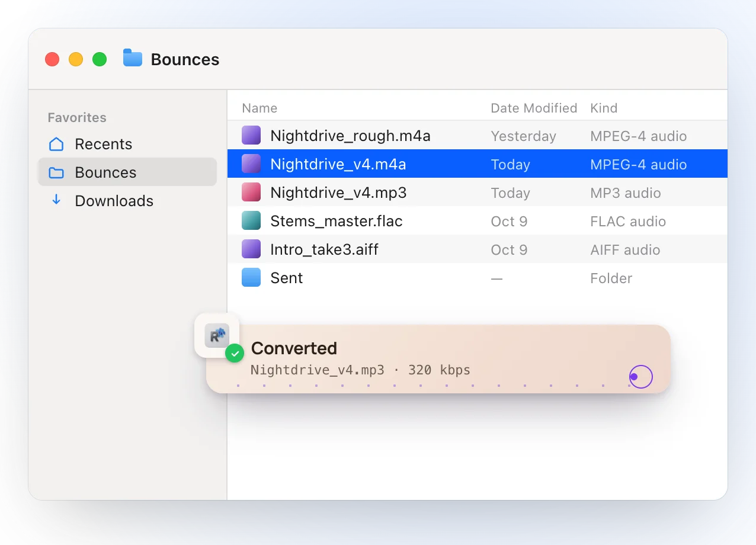756x545 pixels.
Task: Sort by the Name column header
Action: 260,108
